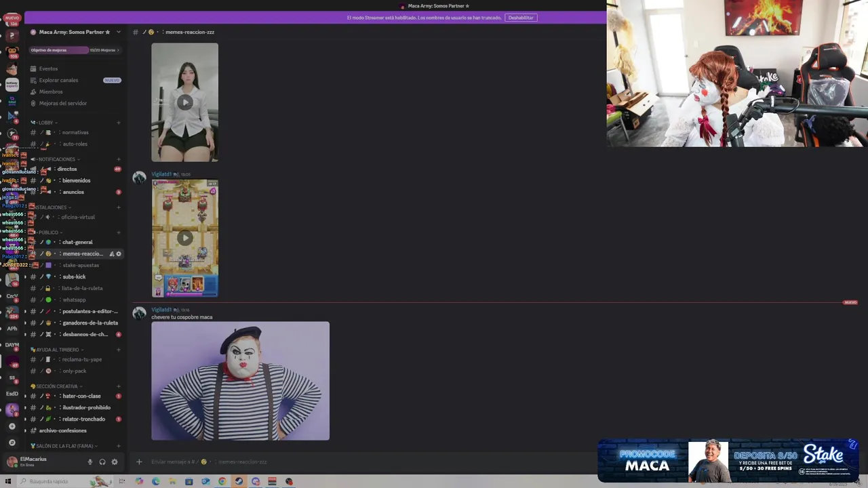Open the hater-con-clase channel
This screenshot has width=868, height=488.
75,396
